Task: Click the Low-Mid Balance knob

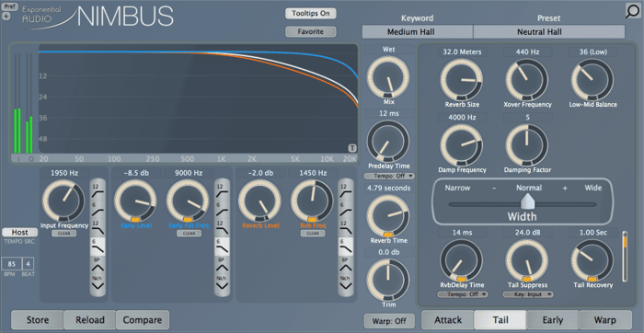Action: [x=592, y=80]
